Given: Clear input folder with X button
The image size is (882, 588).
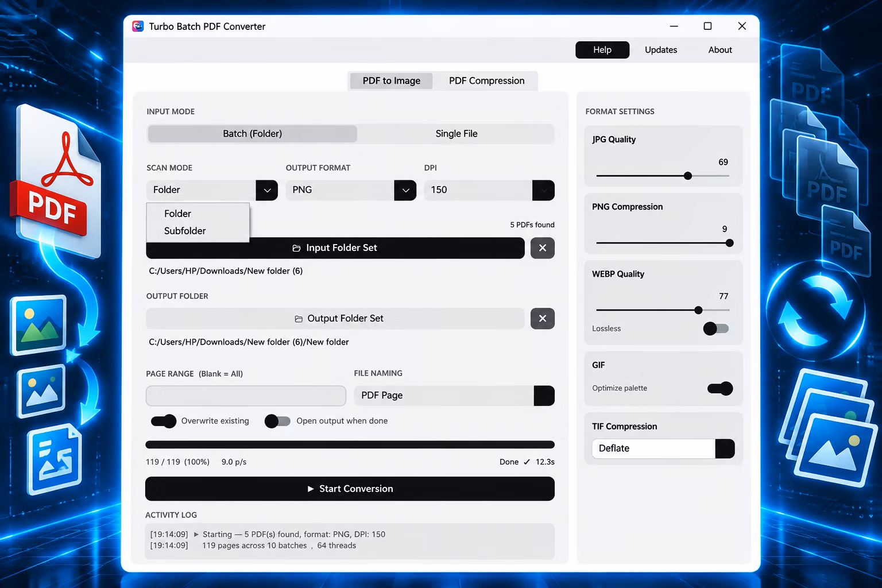Looking at the screenshot, I should pyautogui.click(x=543, y=248).
